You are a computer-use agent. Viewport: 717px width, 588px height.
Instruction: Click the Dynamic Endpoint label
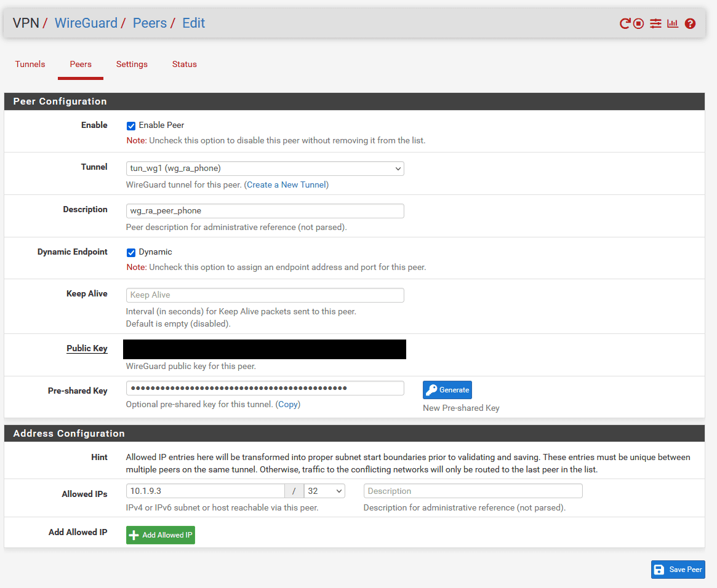pyautogui.click(x=72, y=252)
